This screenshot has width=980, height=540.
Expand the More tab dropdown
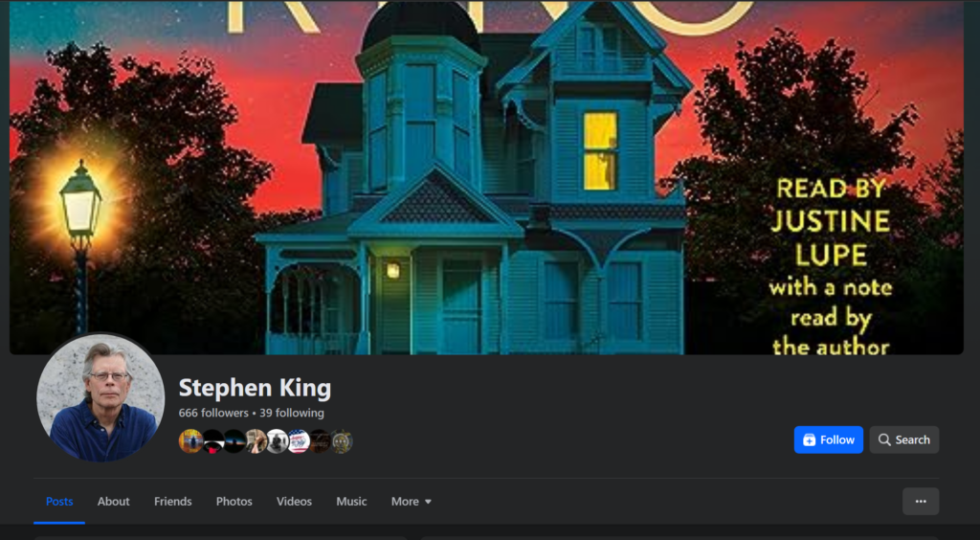[x=412, y=502]
